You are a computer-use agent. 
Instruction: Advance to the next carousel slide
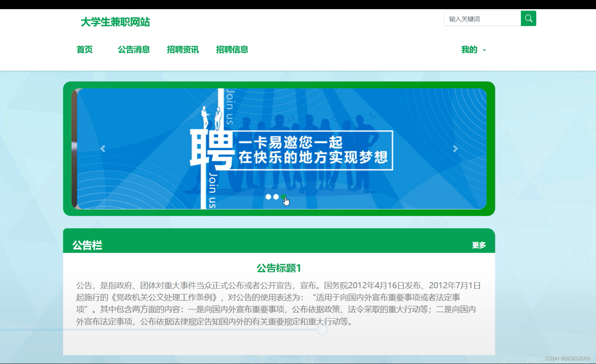(455, 149)
